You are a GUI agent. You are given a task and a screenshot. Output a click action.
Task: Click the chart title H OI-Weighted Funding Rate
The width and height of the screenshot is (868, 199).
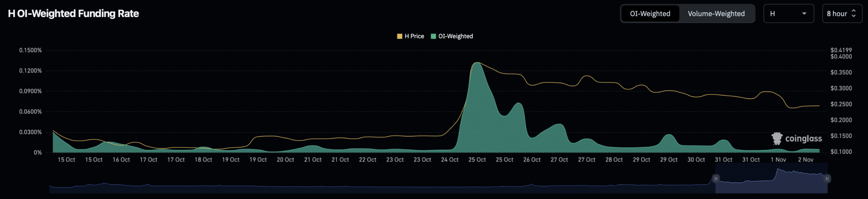74,14
